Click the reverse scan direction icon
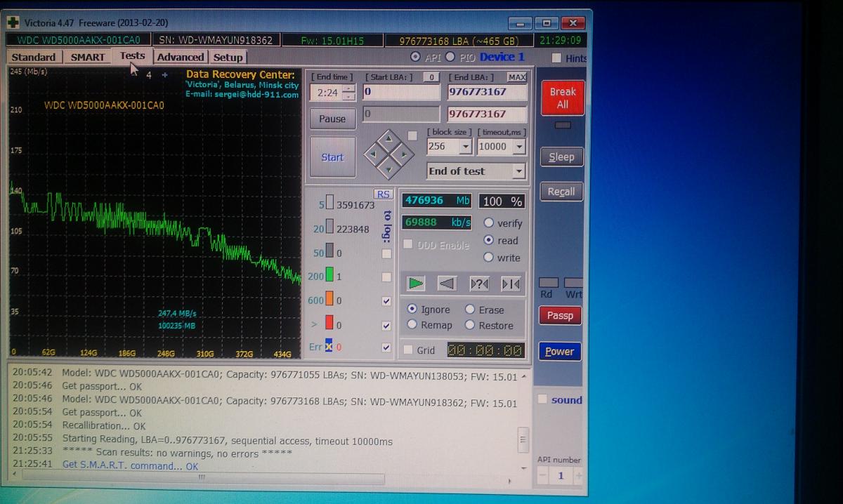 coord(447,283)
